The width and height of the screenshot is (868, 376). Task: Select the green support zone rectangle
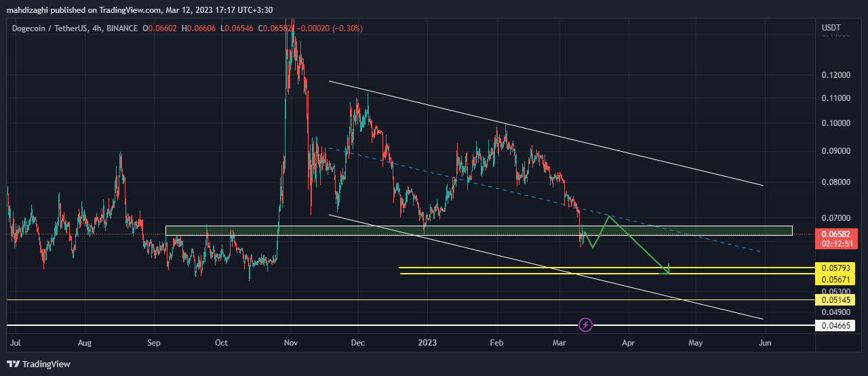479,230
